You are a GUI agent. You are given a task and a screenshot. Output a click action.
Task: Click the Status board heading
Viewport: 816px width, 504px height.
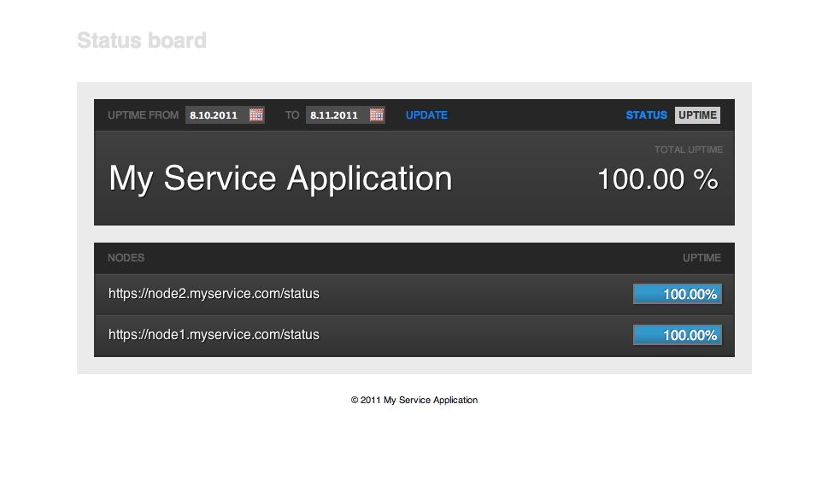click(x=142, y=40)
